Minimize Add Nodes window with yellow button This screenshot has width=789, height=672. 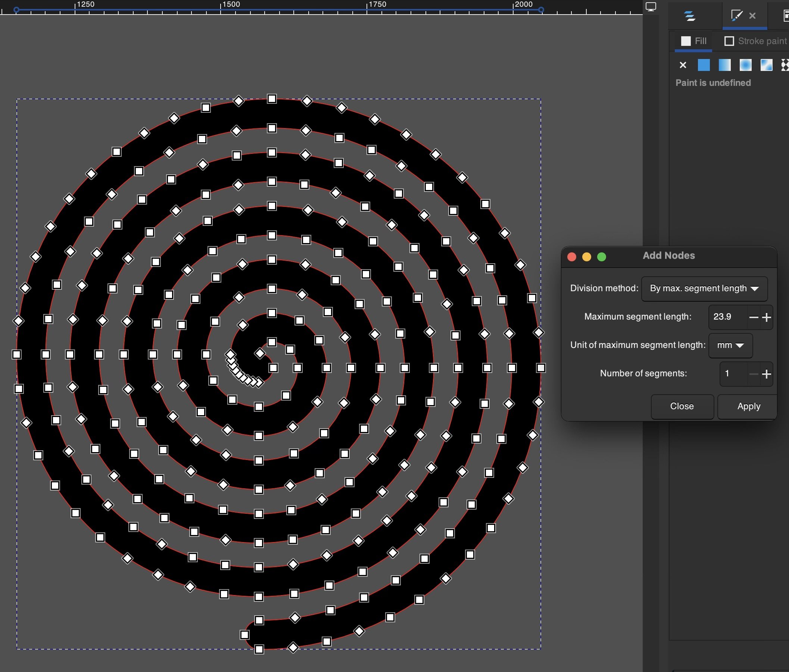pos(586,257)
